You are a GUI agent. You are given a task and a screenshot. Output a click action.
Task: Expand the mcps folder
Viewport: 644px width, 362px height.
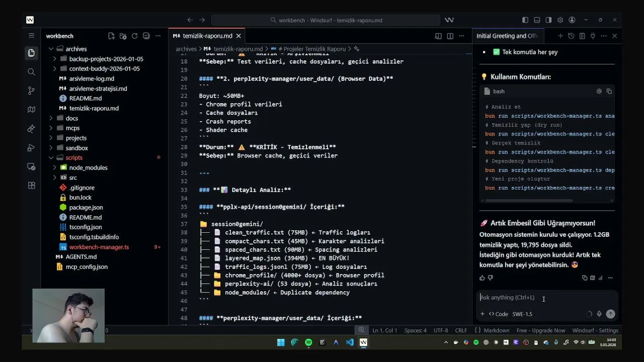click(x=51, y=128)
